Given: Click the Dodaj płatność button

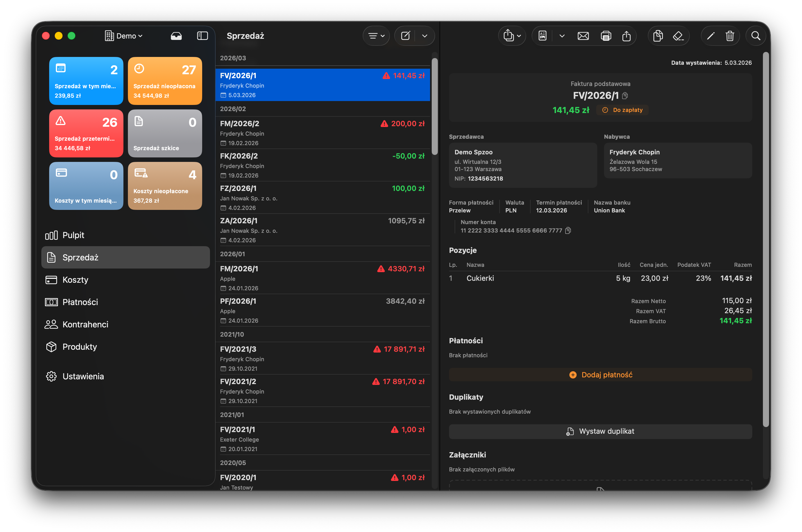Looking at the screenshot, I should tap(600, 375).
